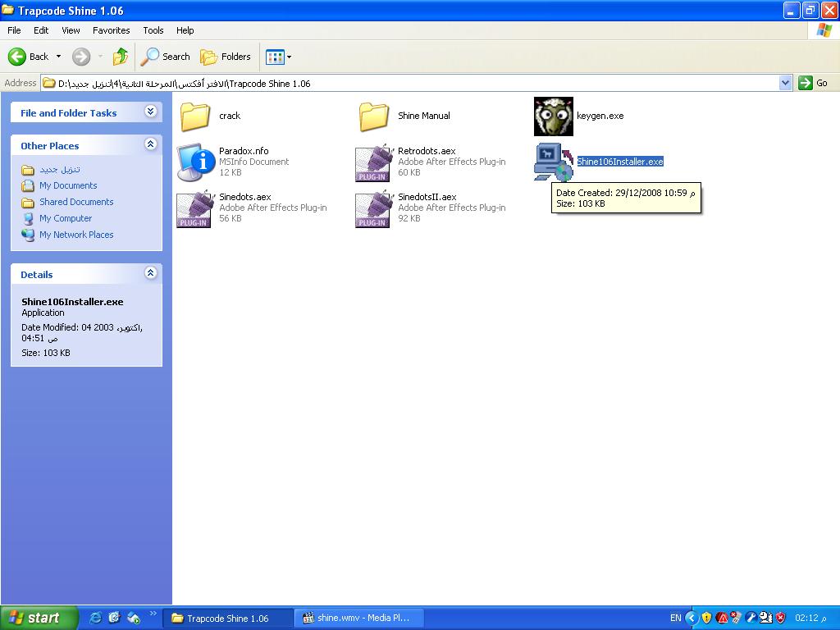
Task: Open the View menu
Action: (71, 30)
